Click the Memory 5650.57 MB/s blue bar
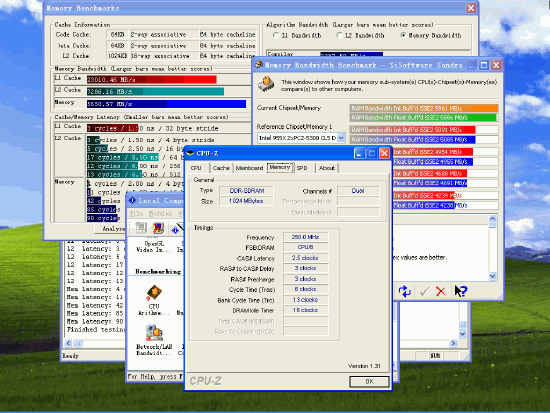The width and height of the screenshot is (550, 413). (x=166, y=104)
